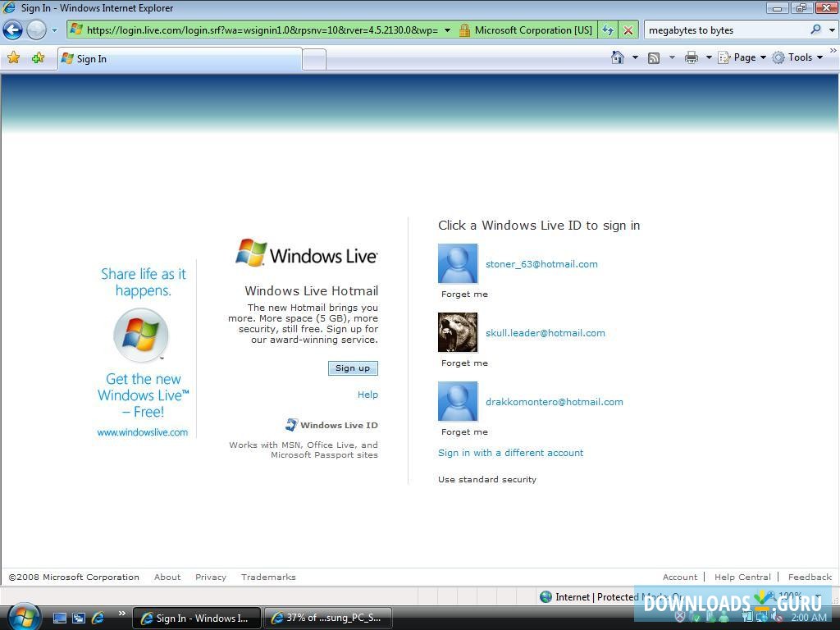This screenshot has height=630, width=840.
Task: Click the Get the new Windows Live text
Action: pos(143,395)
